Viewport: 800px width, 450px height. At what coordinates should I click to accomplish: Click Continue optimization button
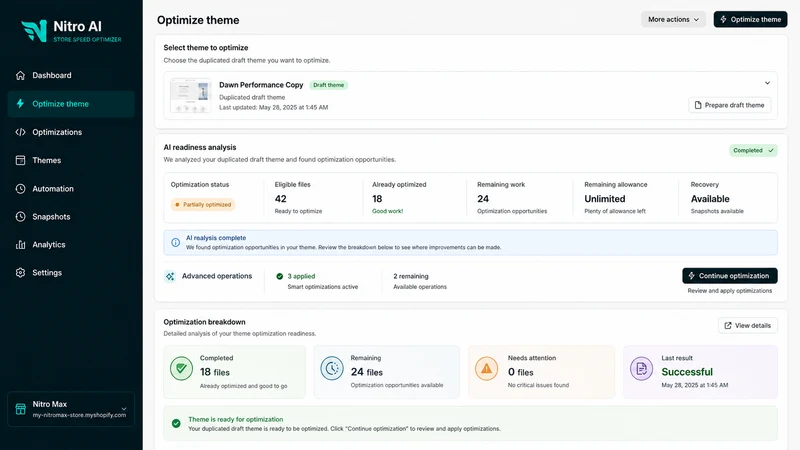(730, 276)
